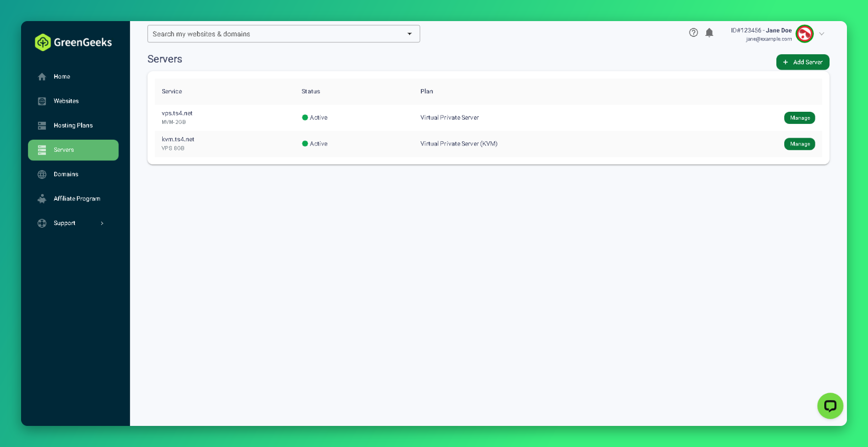Manage the kvm.ts4.net server

tap(800, 144)
